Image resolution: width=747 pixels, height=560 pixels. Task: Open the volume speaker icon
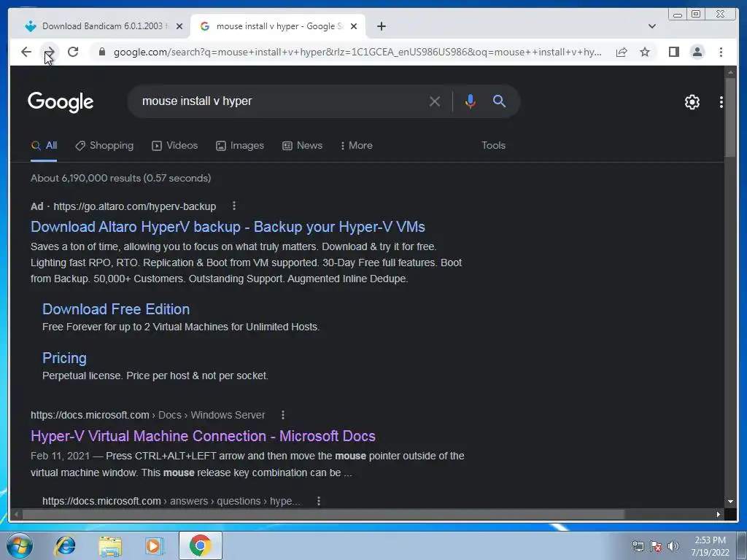pos(673,547)
